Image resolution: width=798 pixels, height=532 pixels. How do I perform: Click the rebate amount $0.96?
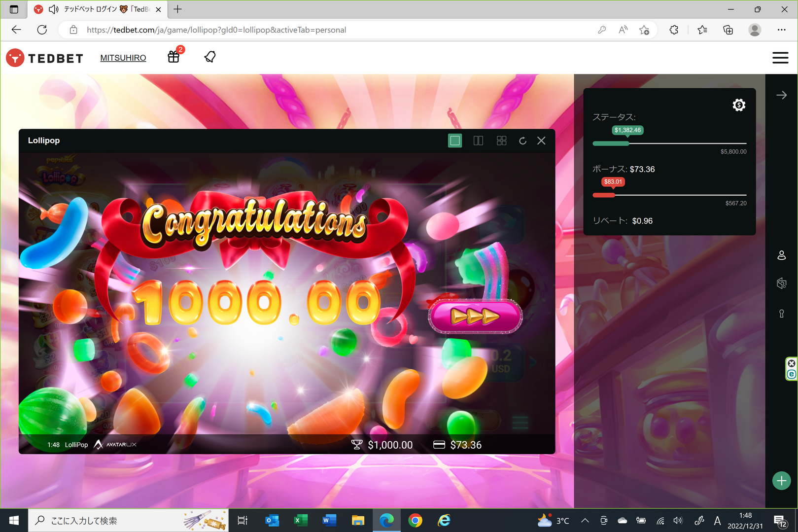pyautogui.click(x=642, y=221)
